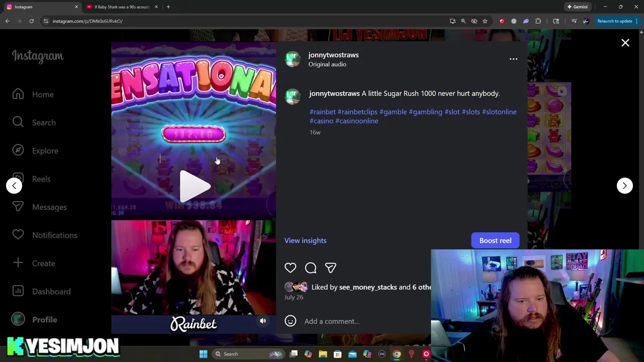Open jonnytwostraws profile from post header

click(333, 55)
